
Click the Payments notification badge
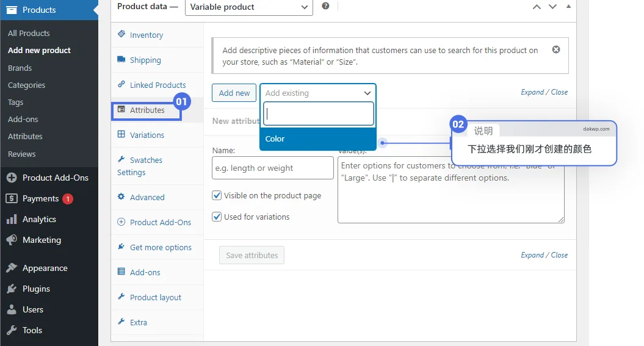coord(68,199)
